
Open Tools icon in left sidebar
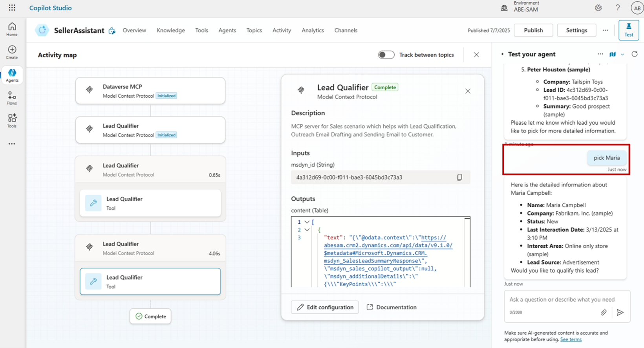pyautogui.click(x=12, y=121)
